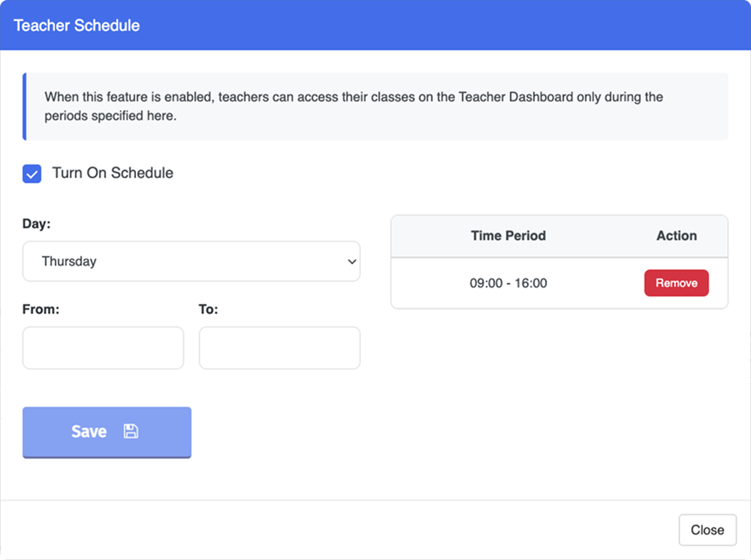Click the Day: field label
Image resolution: width=751 pixels, height=560 pixels.
pos(36,224)
